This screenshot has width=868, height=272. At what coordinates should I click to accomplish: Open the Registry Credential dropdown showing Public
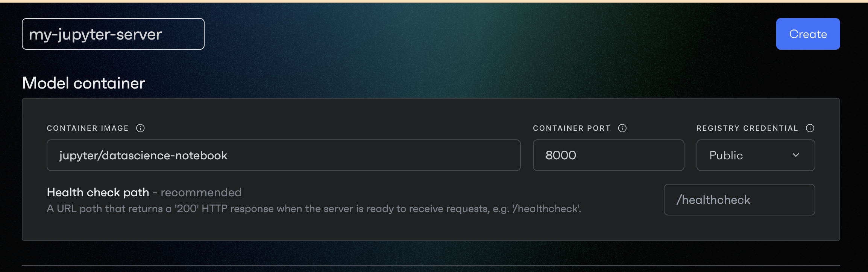tap(756, 155)
